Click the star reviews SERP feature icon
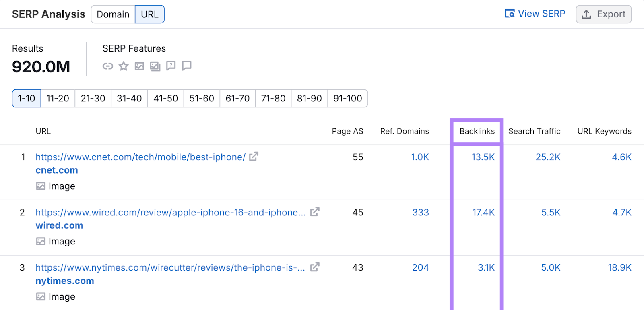The width and height of the screenshot is (644, 310). pyautogui.click(x=124, y=66)
